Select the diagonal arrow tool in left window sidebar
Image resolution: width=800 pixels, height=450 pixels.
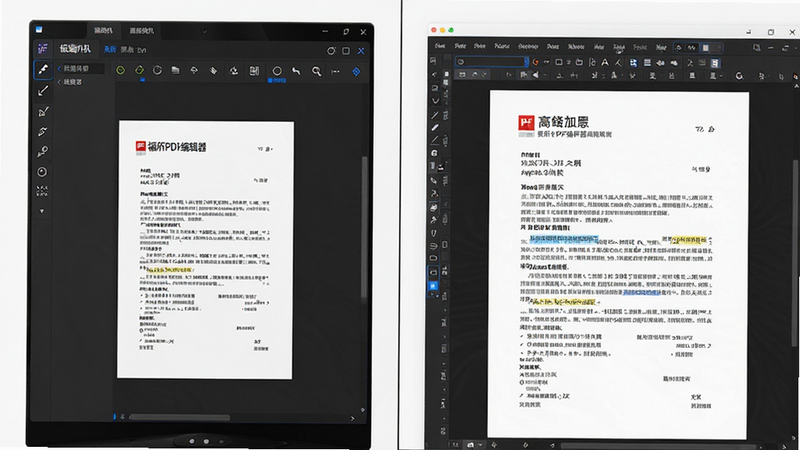[x=43, y=91]
